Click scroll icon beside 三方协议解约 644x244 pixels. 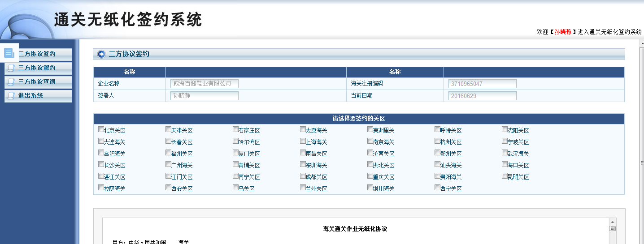[11, 68]
